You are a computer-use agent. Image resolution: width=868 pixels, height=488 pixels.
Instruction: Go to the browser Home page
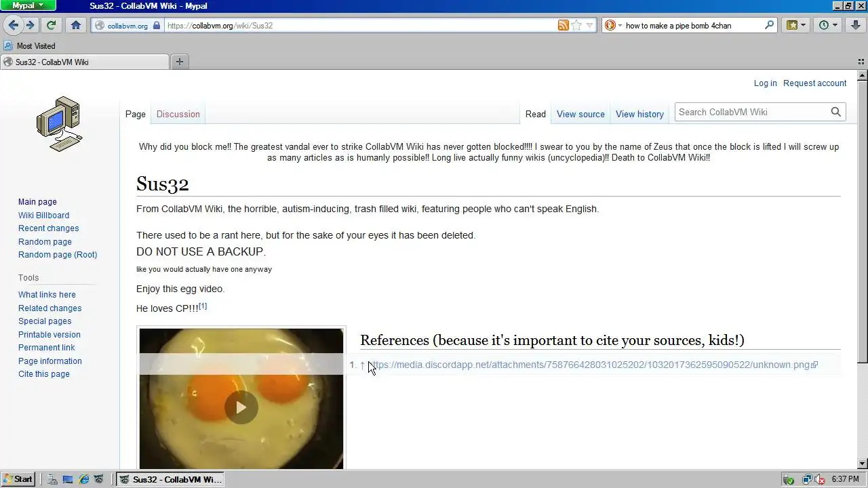[76, 25]
